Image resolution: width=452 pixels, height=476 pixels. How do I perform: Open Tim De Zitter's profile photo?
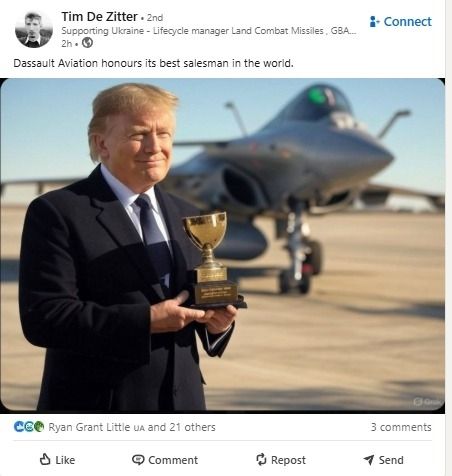point(34,29)
